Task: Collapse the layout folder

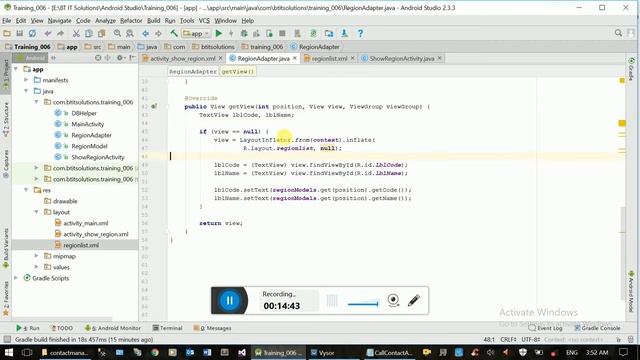Action: coord(36,212)
